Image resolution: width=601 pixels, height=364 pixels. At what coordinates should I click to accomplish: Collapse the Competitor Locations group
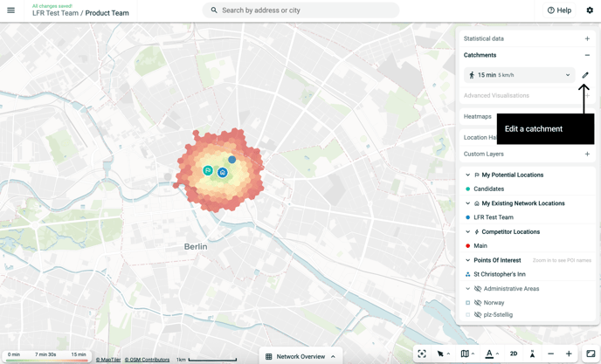tap(467, 232)
